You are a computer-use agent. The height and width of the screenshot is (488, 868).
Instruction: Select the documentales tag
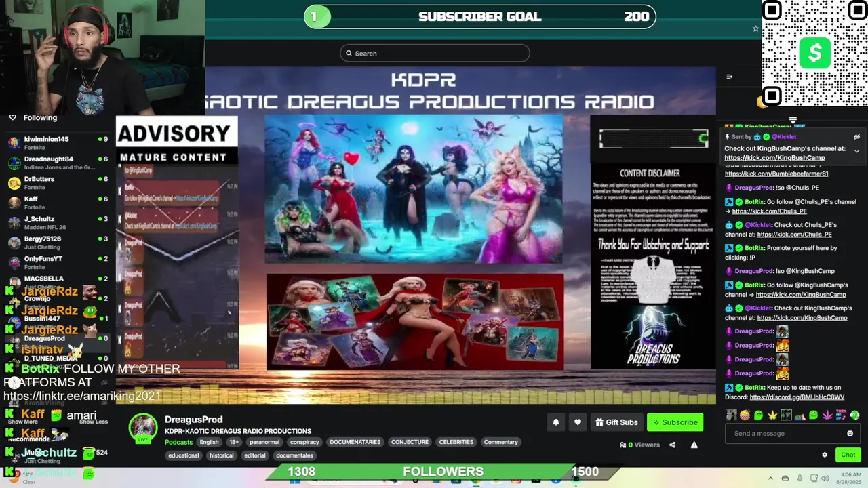tap(294, 455)
